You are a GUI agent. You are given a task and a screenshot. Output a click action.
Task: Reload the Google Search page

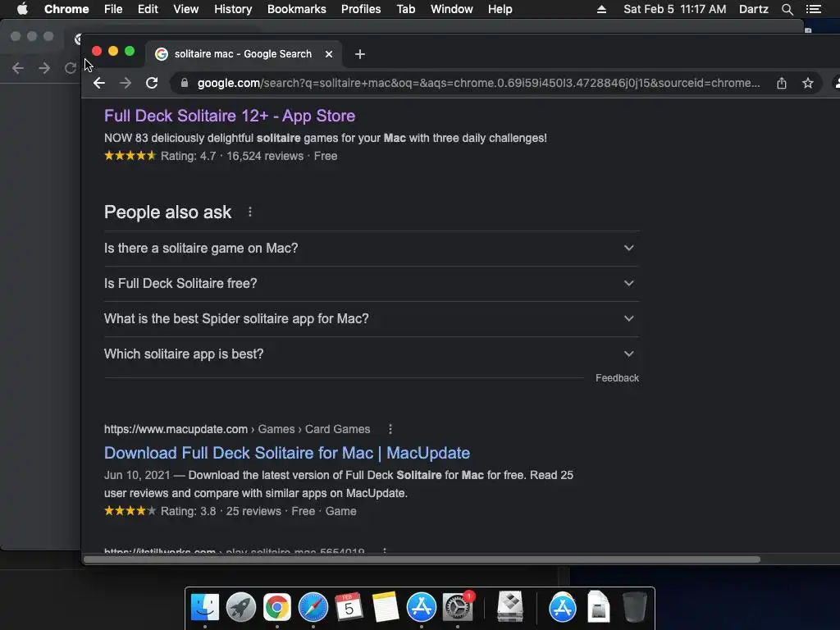pyautogui.click(x=152, y=83)
